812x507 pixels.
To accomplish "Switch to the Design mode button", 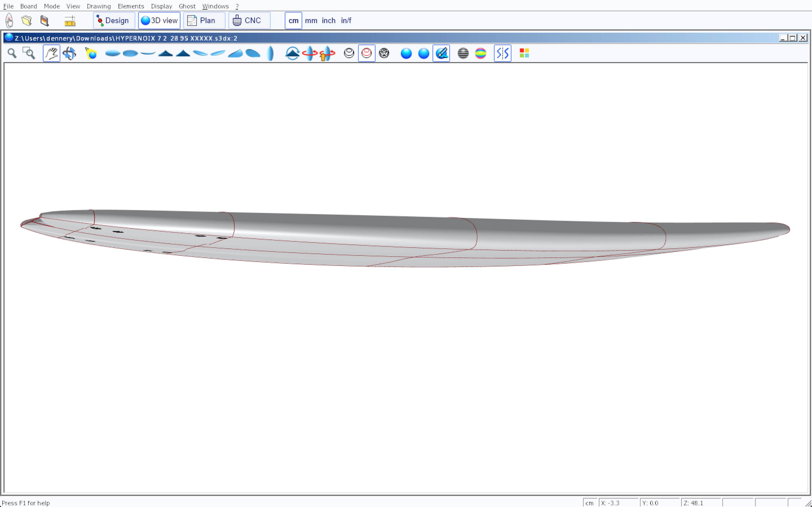I will click(x=114, y=21).
